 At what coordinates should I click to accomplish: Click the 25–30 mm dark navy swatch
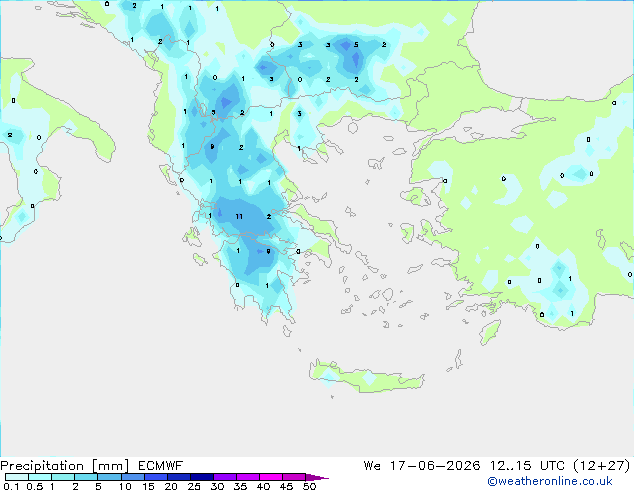click(202, 477)
